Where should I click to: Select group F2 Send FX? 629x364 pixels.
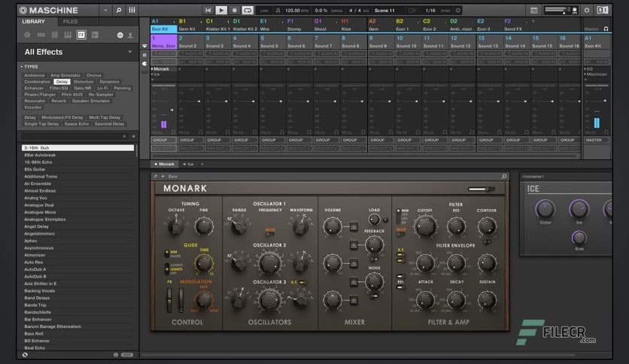tap(516, 25)
